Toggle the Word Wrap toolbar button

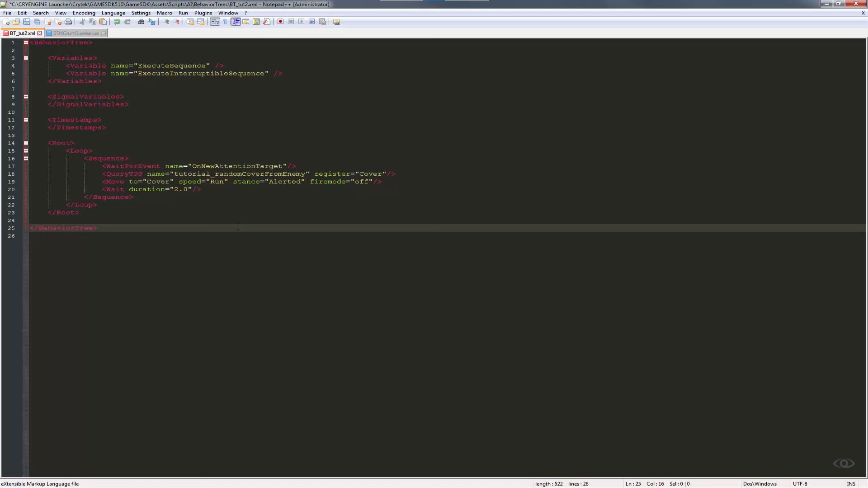point(215,22)
